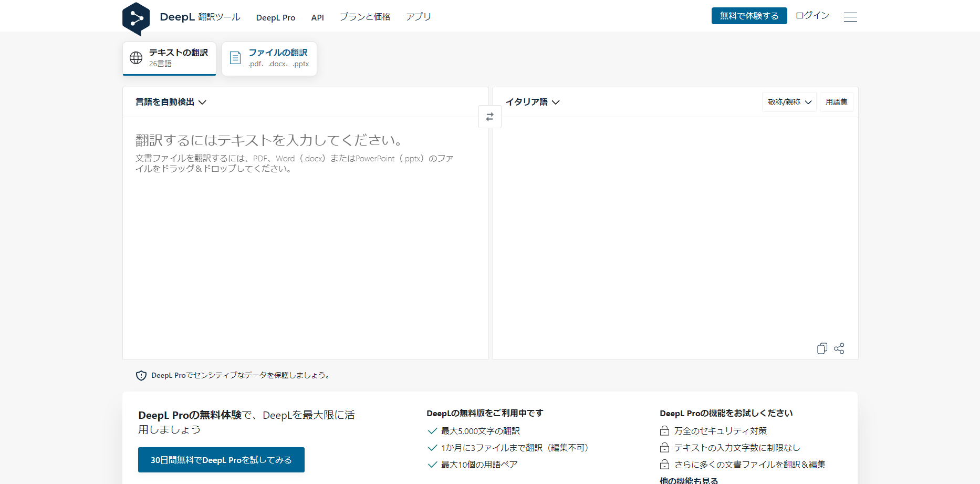Switch to the ファイルの翻訳 tab
Image resolution: width=980 pixels, height=484 pixels.
[x=269, y=58]
